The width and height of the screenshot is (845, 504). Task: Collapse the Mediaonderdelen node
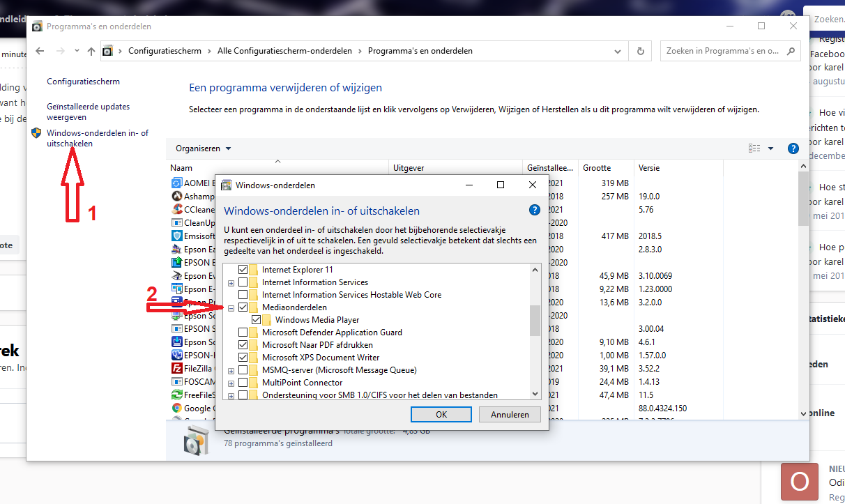(231, 308)
